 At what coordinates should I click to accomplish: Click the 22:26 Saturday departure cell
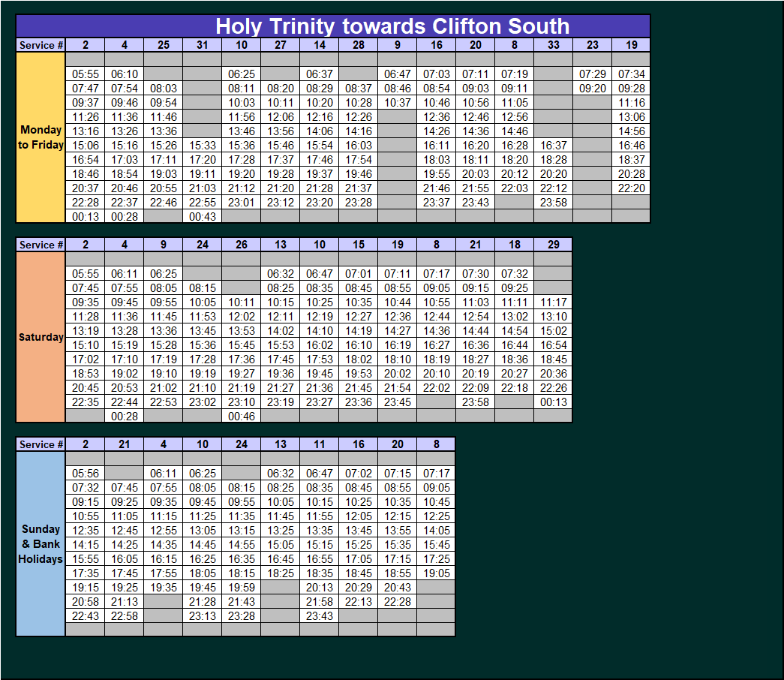[554, 388]
